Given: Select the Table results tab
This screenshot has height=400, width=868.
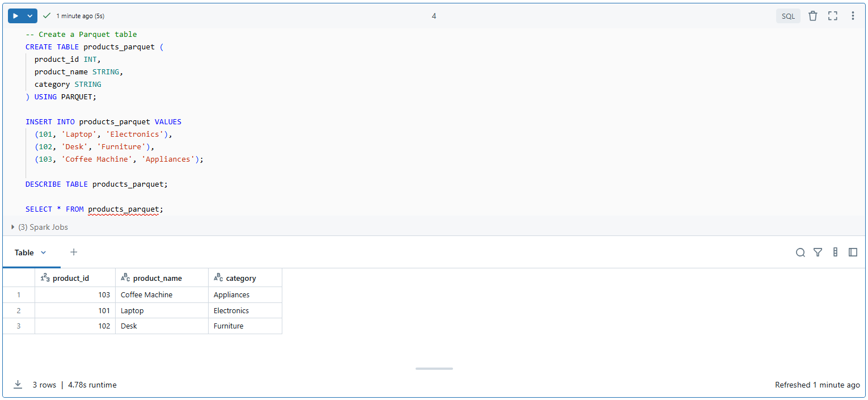Looking at the screenshot, I should pos(24,252).
